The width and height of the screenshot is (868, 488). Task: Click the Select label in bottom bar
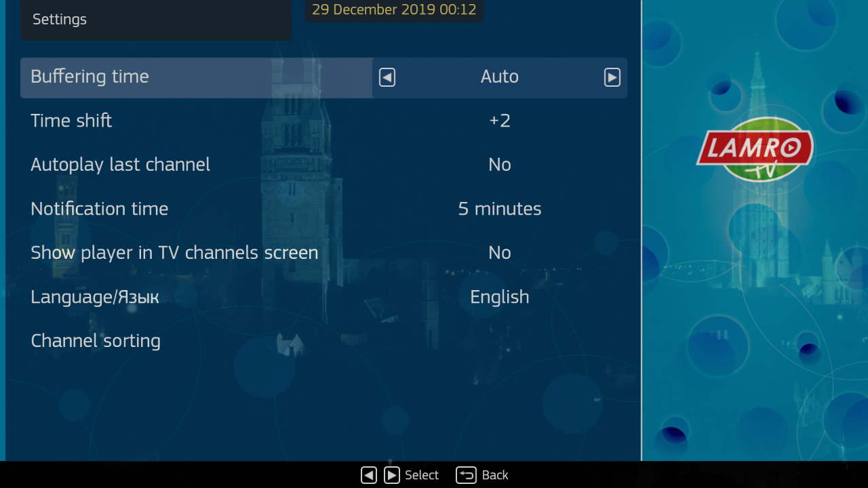[x=422, y=475]
